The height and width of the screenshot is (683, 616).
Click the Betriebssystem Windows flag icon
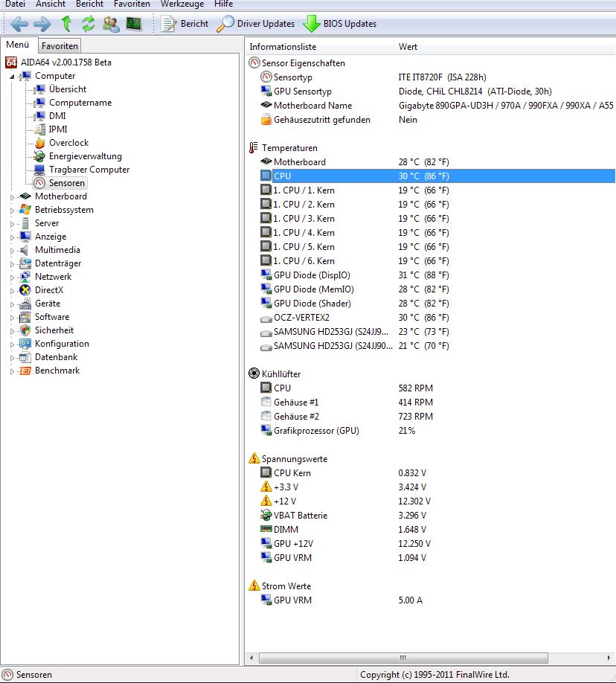pyautogui.click(x=25, y=210)
